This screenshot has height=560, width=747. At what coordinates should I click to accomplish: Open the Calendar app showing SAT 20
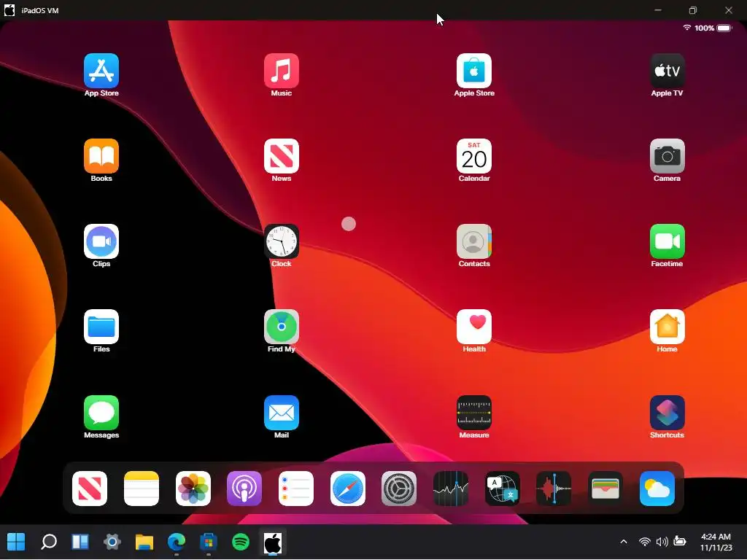pos(473,156)
